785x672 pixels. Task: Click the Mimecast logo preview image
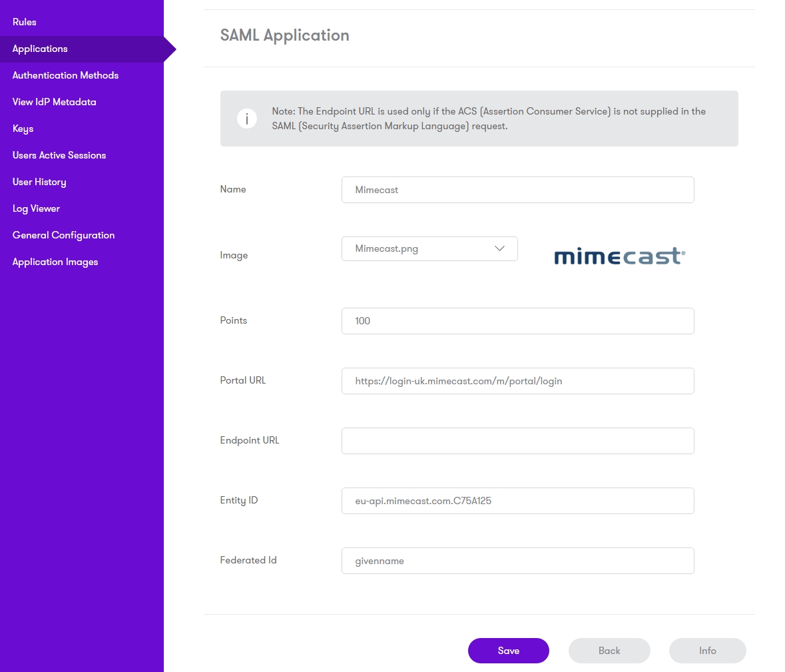(619, 256)
